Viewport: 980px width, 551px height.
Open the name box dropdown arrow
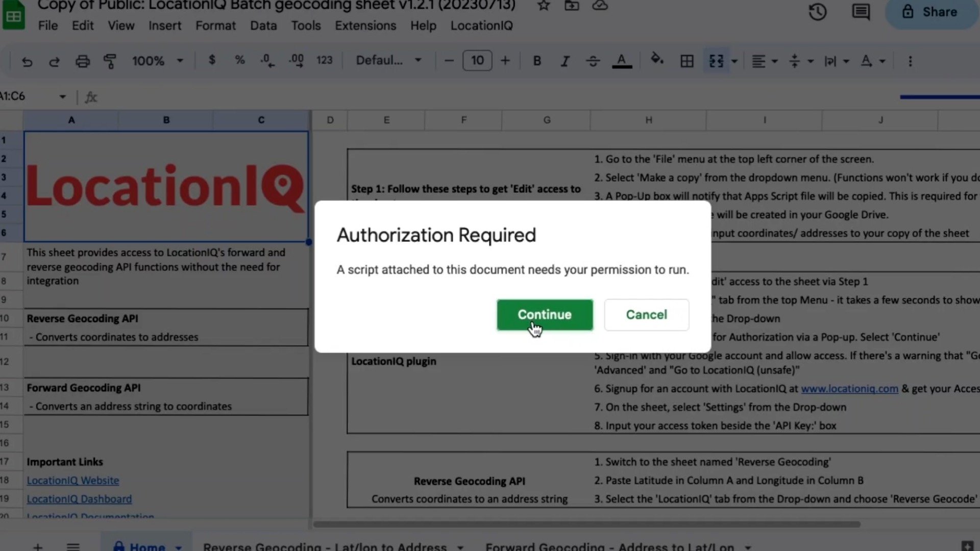pos(62,96)
